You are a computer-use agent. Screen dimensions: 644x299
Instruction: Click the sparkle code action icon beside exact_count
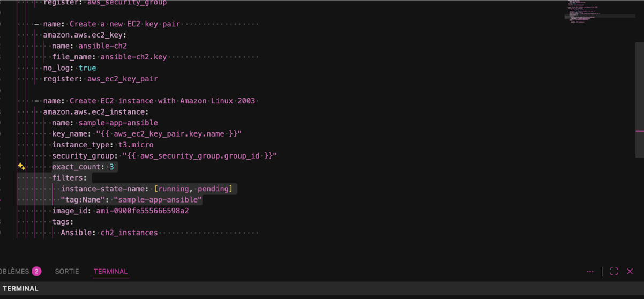(21, 167)
